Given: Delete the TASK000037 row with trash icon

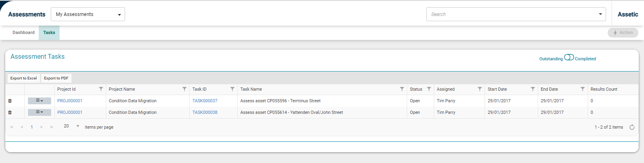Looking at the screenshot, I should pos(10,101).
